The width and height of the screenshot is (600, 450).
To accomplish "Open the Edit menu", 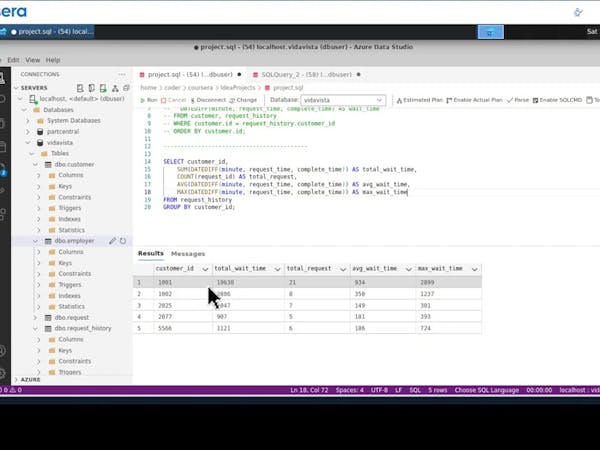I will (13, 60).
